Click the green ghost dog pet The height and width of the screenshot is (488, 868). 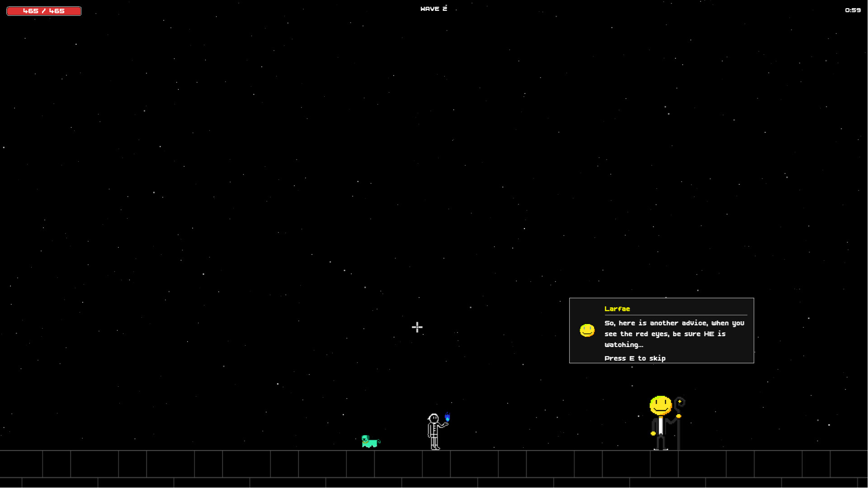pos(369,442)
